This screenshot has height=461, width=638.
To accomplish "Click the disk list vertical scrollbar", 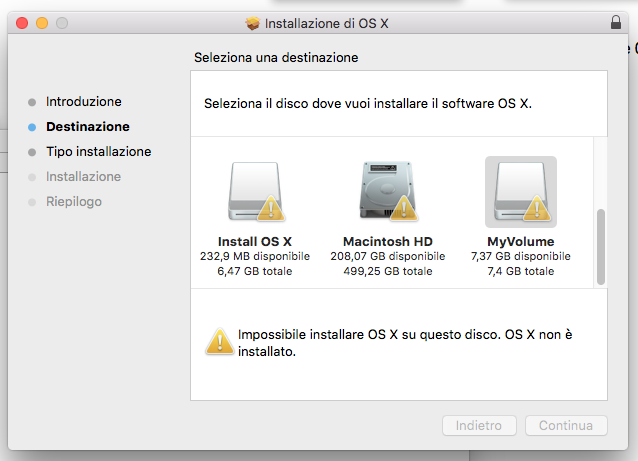I will pyautogui.click(x=601, y=247).
